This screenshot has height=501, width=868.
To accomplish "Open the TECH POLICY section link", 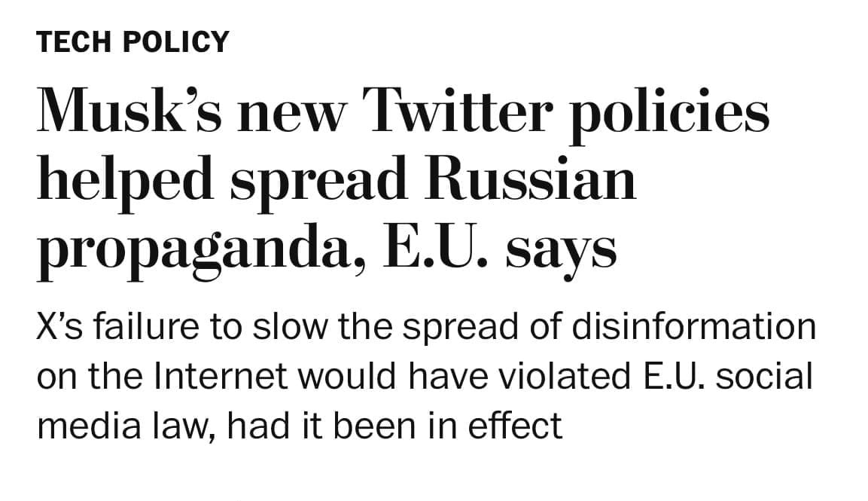I will [132, 41].
